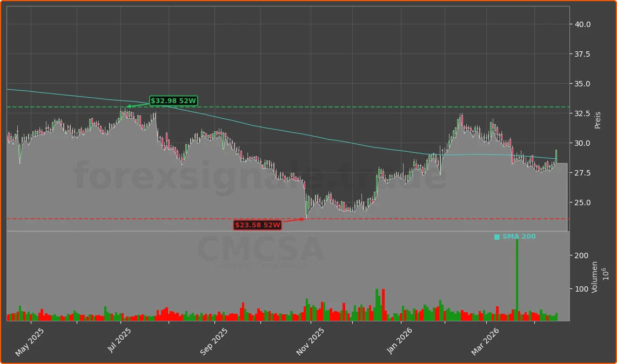Click the 25.0 price axis label
The image size is (617, 364).
point(582,203)
